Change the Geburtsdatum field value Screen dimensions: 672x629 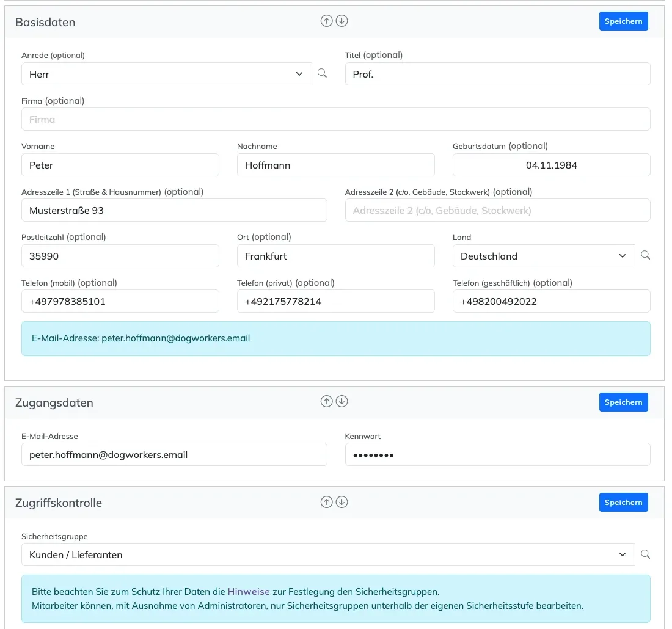[x=552, y=165]
